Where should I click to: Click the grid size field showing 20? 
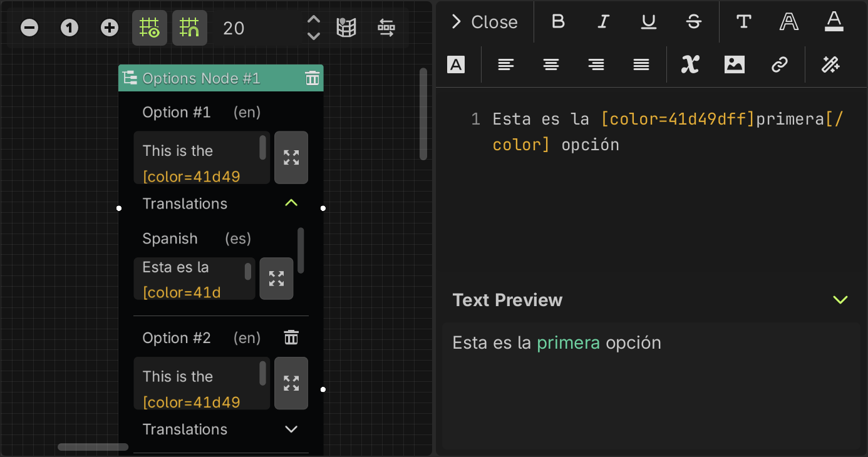(x=233, y=28)
